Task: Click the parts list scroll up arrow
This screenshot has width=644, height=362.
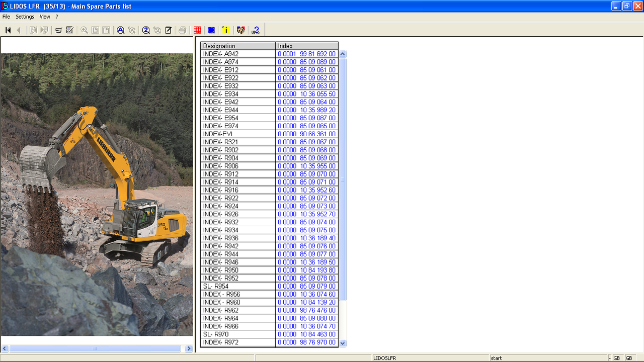Action: (343, 54)
